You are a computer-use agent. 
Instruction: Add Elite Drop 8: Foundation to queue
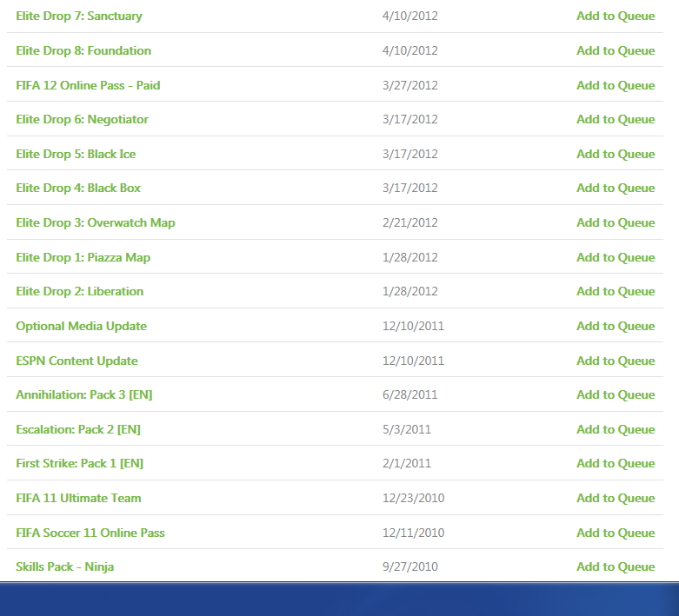pyautogui.click(x=616, y=50)
